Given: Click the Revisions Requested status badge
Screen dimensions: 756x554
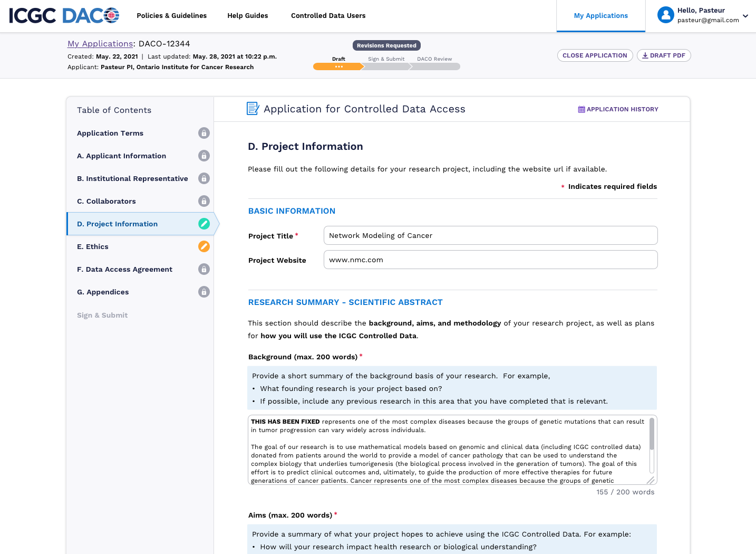Looking at the screenshot, I should [386, 45].
